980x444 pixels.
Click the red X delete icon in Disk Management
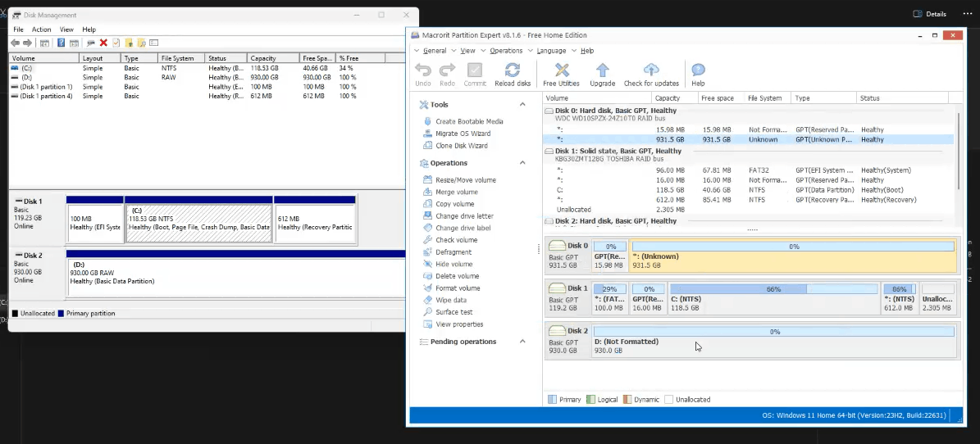tap(103, 43)
